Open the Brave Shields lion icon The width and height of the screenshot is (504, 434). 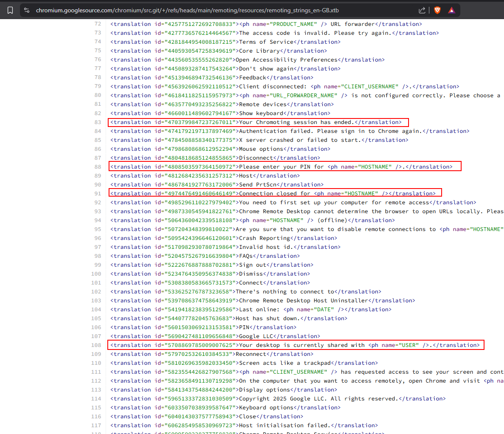pos(437,10)
